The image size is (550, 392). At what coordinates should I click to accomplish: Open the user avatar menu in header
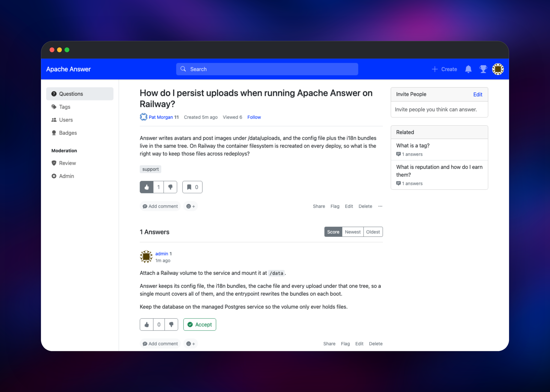(x=498, y=69)
